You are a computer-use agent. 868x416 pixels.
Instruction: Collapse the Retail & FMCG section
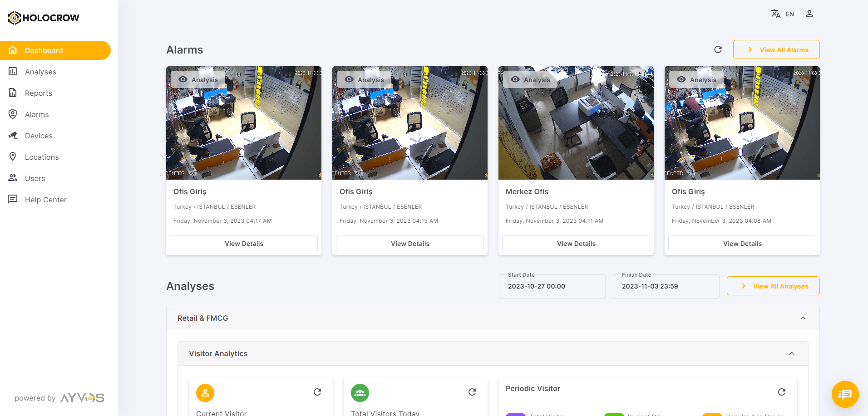pos(803,318)
